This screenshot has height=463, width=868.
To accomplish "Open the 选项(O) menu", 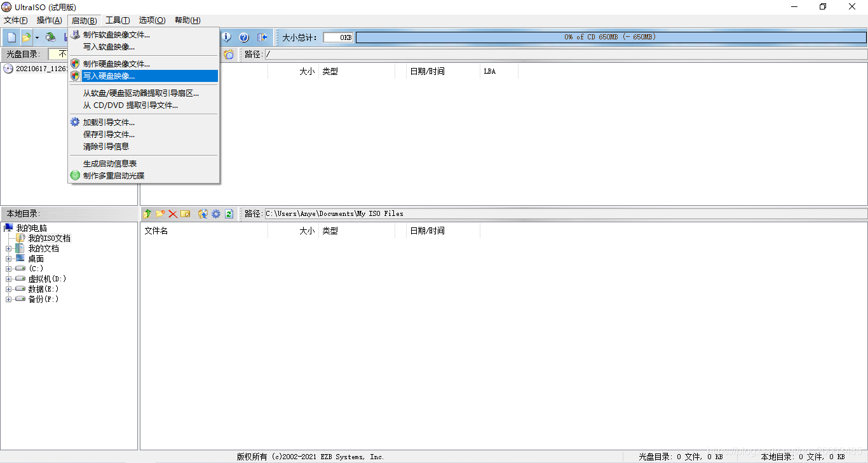I will pos(153,20).
